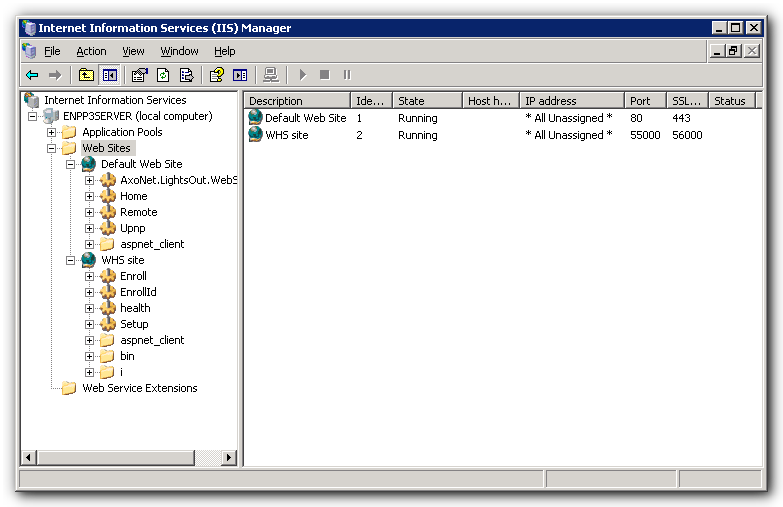This screenshot has height=507, width=783.
Task: Select Web Service Extensions in tree
Action: (139, 388)
